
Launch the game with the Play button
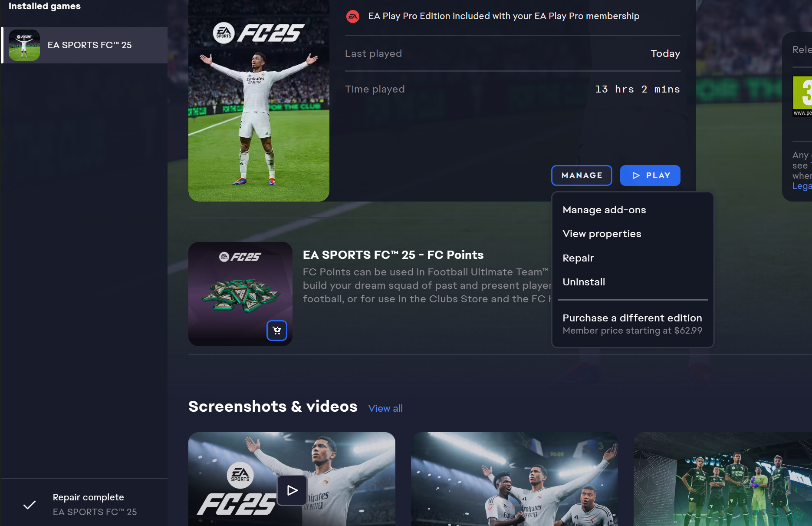point(650,175)
